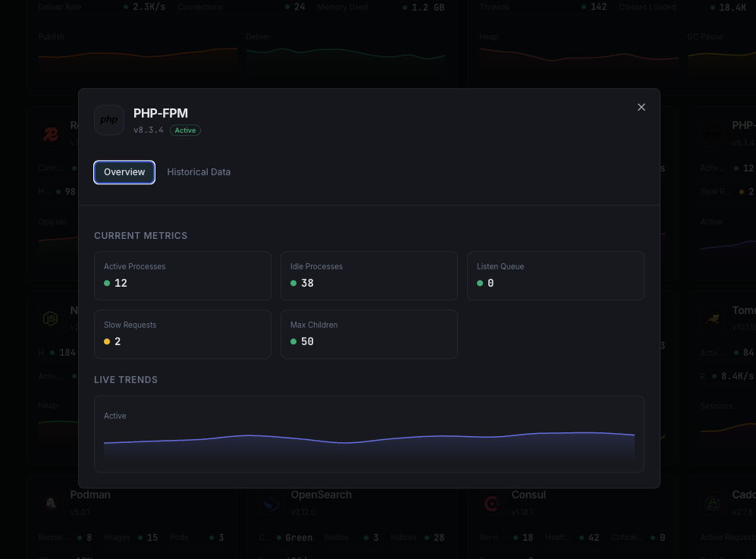756x559 pixels.
Task: Select the OpenSearch service icon
Action: click(x=271, y=503)
